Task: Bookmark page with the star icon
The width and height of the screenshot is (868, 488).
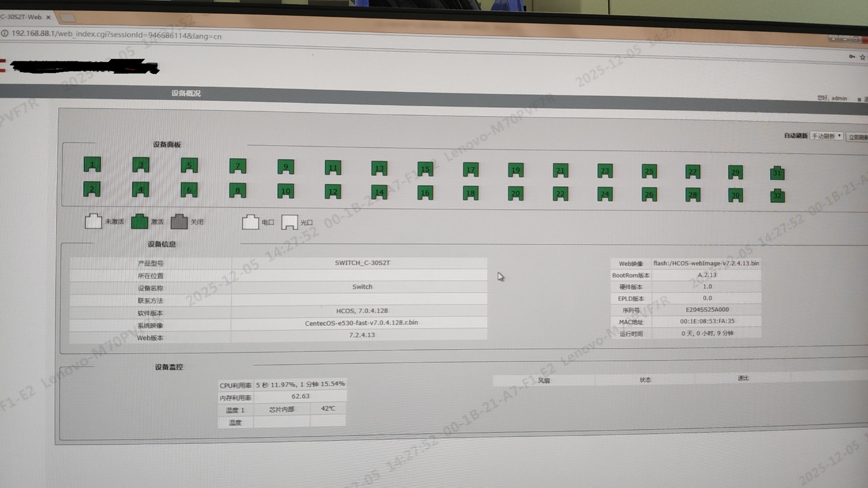Action: 863,57
